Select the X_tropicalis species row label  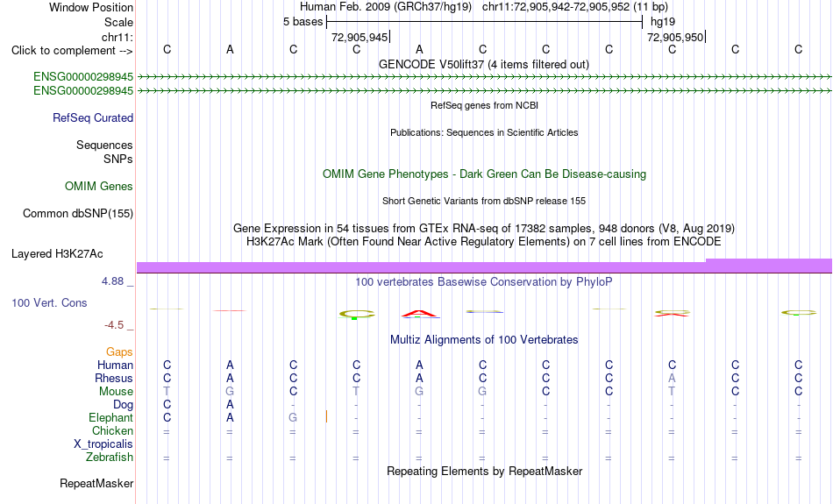pyautogui.click(x=103, y=444)
